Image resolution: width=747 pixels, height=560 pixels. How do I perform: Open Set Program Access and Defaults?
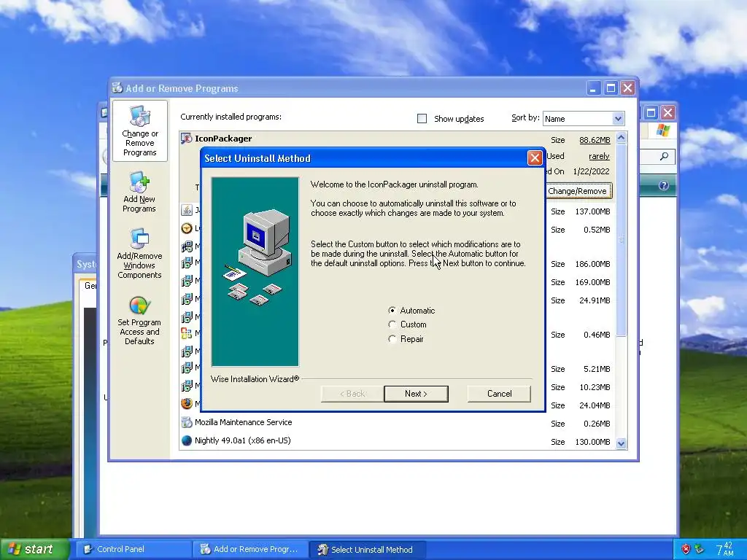pyautogui.click(x=139, y=321)
